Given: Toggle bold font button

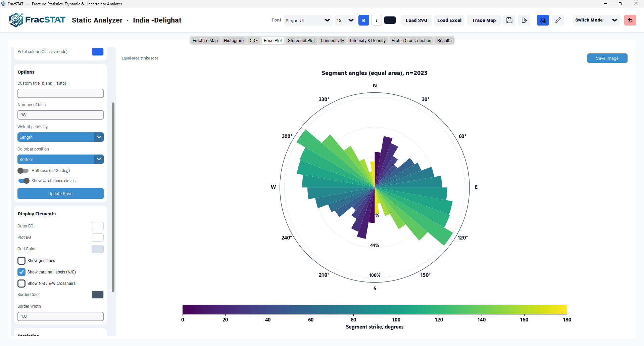Looking at the screenshot, I should click(x=364, y=20).
